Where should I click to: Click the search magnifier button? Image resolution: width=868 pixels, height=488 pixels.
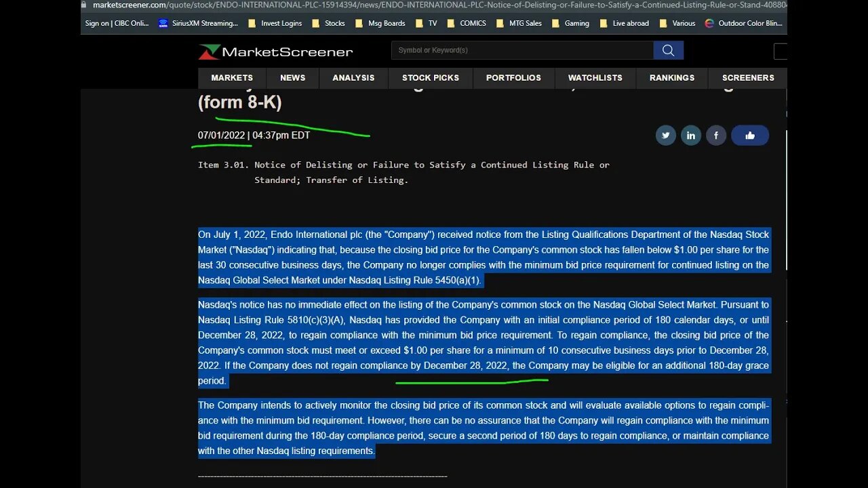click(668, 50)
